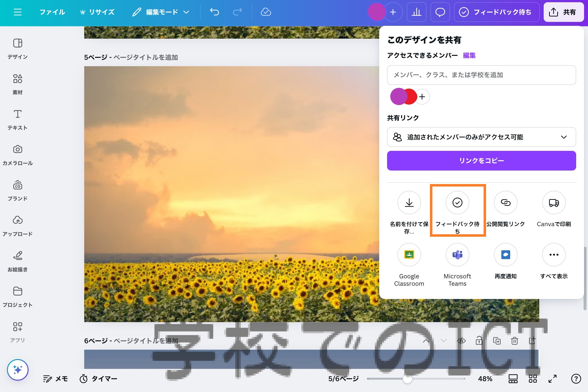Open the アプリ sidebar panel

[17, 332]
